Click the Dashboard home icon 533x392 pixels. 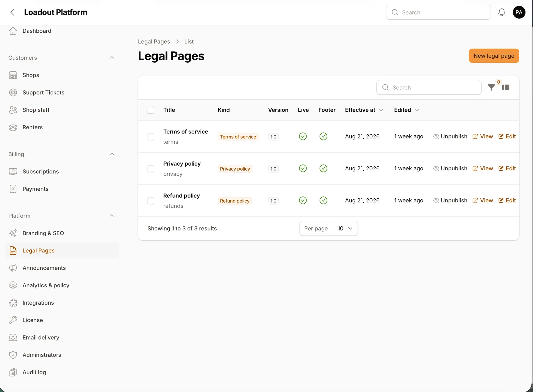coord(13,31)
